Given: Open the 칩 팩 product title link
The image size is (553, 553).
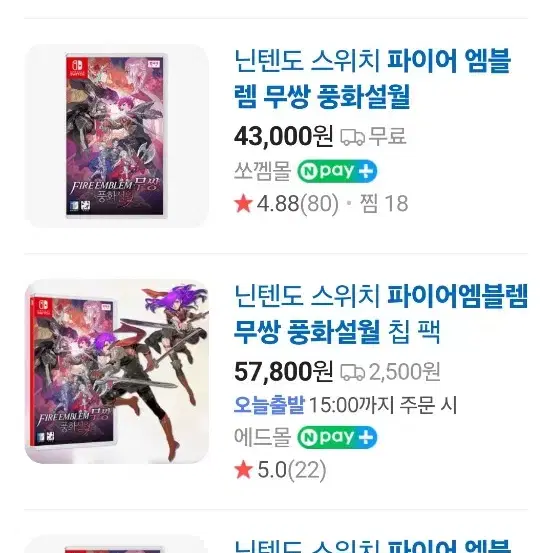Looking at the screenshot, I should [x=381, y=314].
